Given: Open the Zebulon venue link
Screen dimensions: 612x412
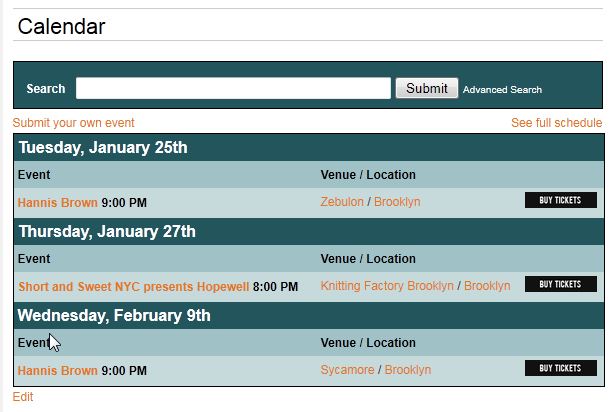Looking at the screenshot, I should tap(342, 202).
